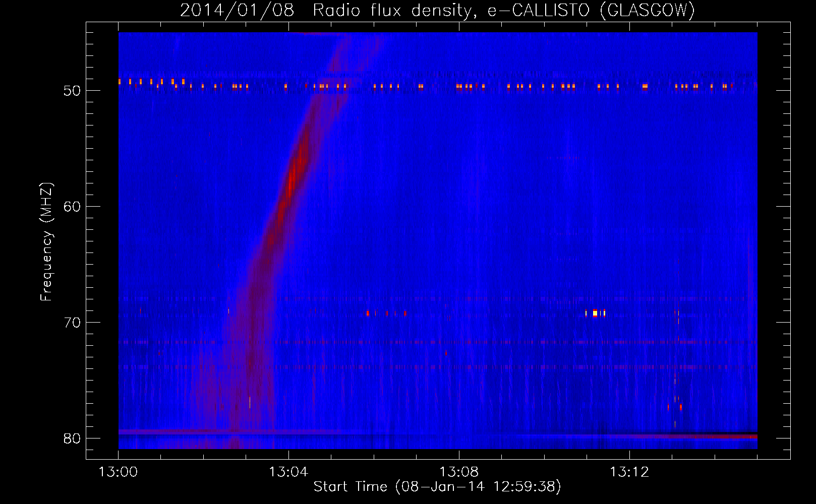Click the 13:08 time tick label

tap(459, 472)
